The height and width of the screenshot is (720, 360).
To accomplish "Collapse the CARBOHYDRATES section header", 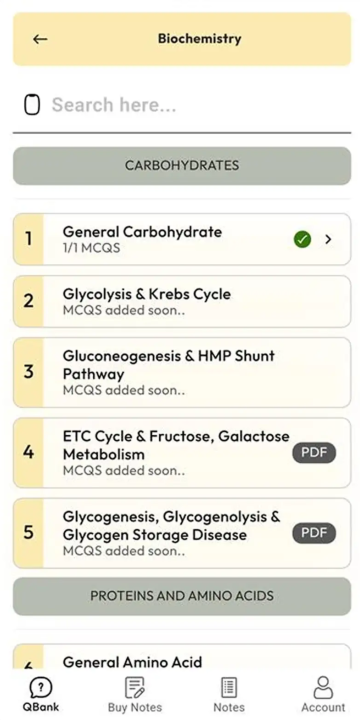I will (x=182, y=166).
